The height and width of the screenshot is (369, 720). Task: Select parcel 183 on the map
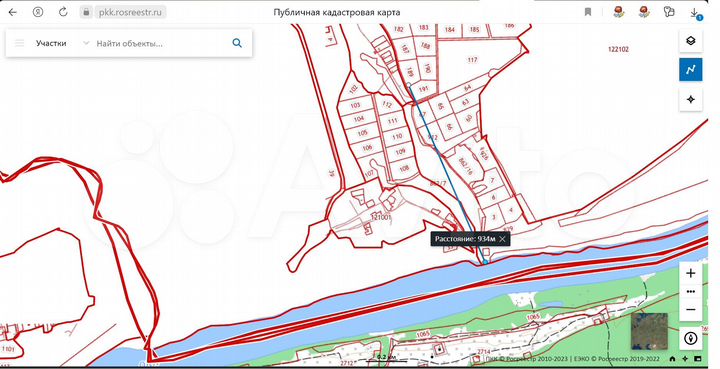423,28
